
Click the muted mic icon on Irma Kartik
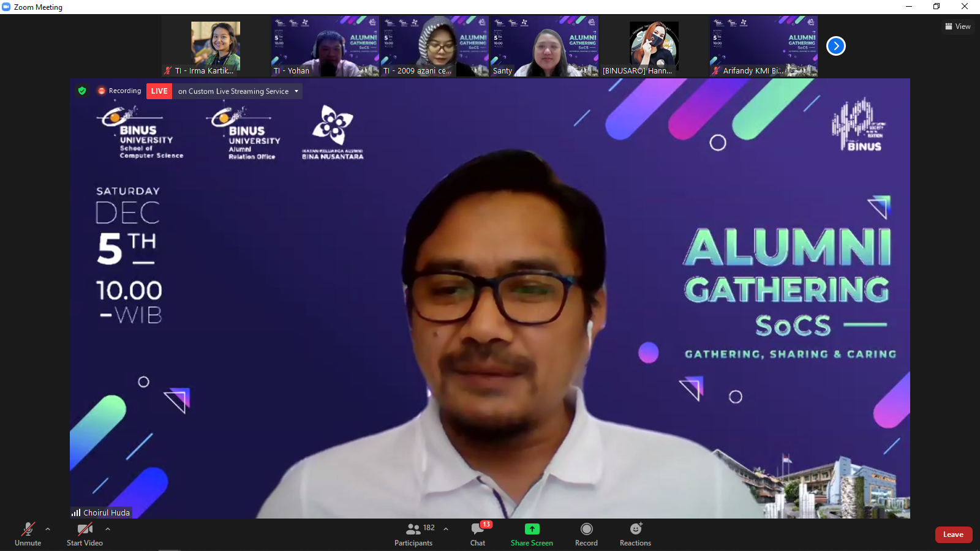tap(168, 71)
